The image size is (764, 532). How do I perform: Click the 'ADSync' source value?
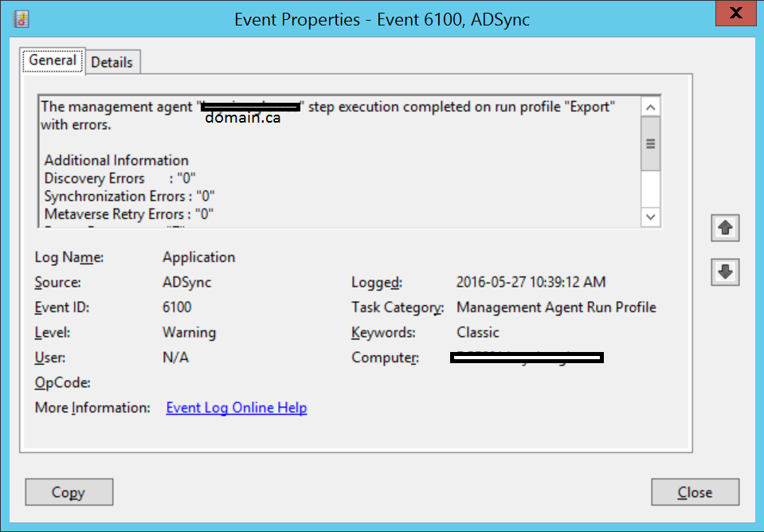pos(187,283)
